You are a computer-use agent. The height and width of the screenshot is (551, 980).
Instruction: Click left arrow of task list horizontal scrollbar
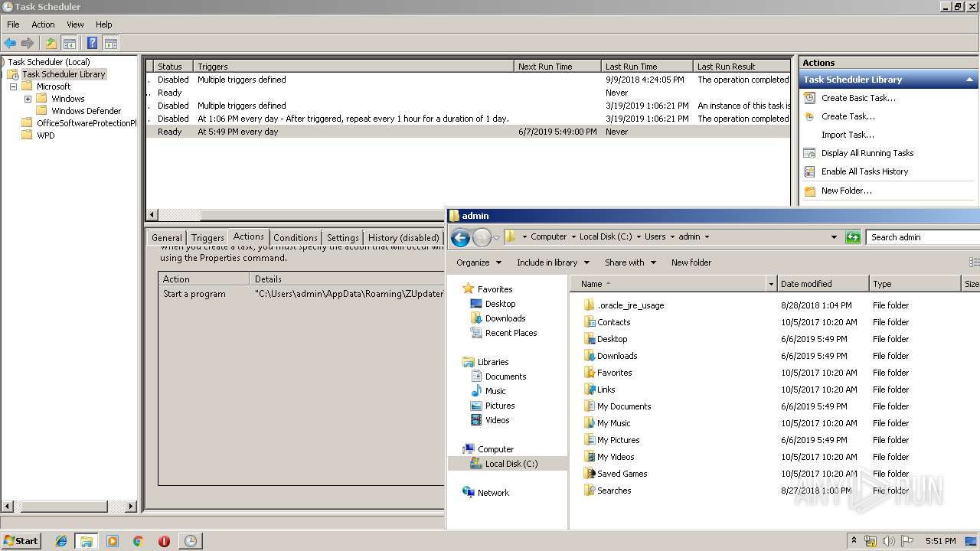[152, 215]
